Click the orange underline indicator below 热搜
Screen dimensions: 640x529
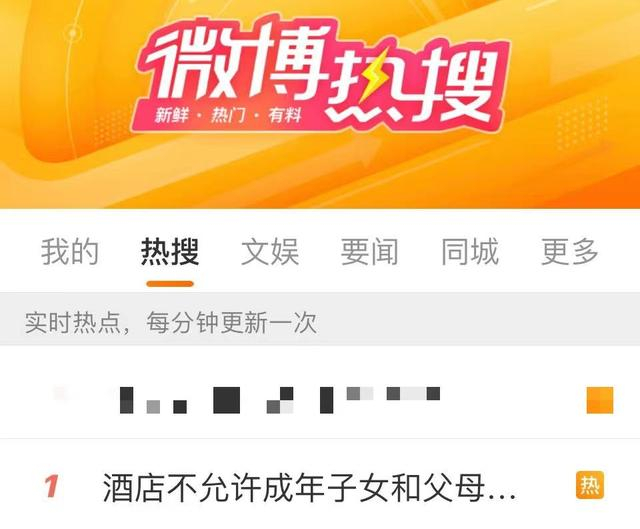(170, 284)
